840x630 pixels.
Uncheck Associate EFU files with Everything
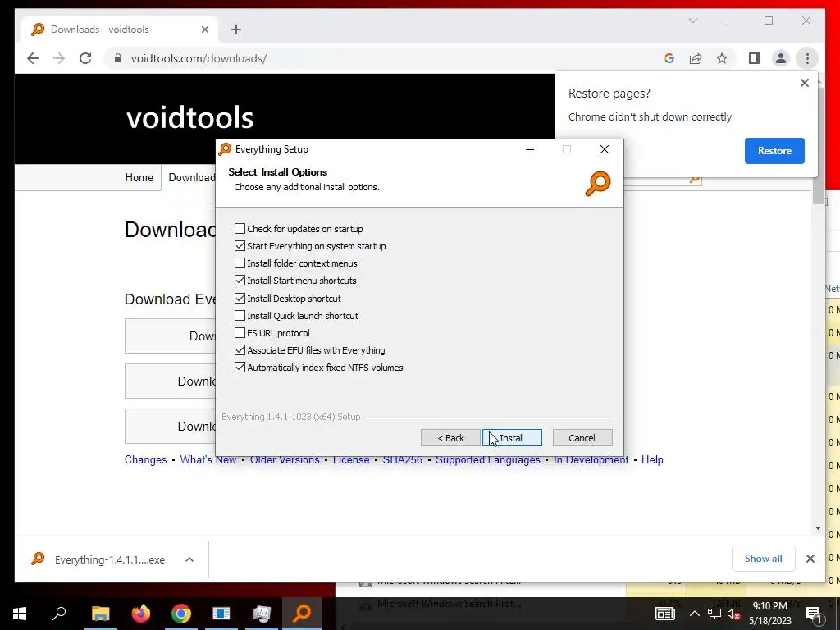[240, 349]
